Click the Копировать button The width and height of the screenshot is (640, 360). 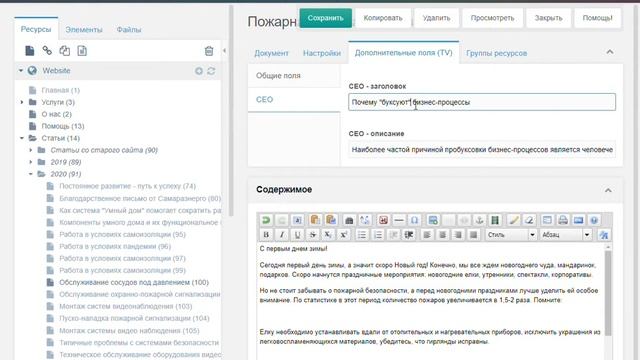click(x=383, y=18)
